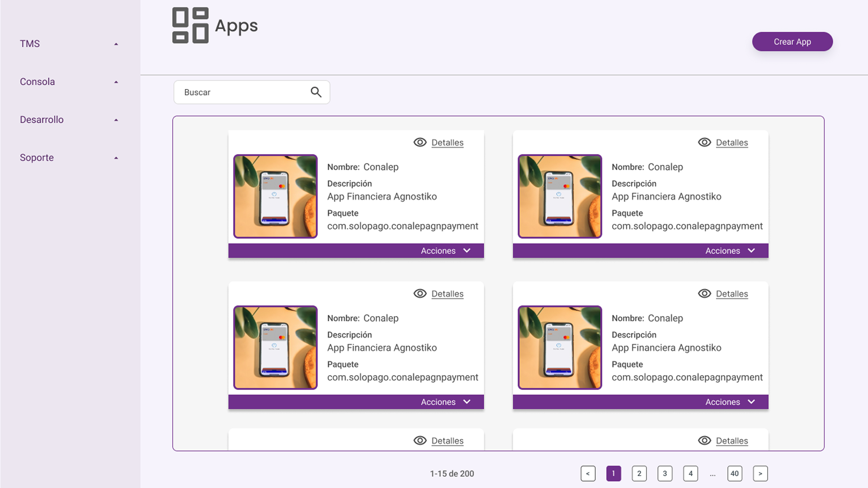Click eye icon on bottom-left partial card

click(420, 440)
